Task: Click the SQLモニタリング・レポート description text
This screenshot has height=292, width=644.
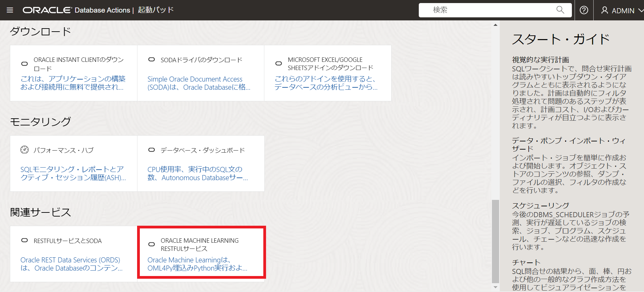Action: [x=73, y=173]
